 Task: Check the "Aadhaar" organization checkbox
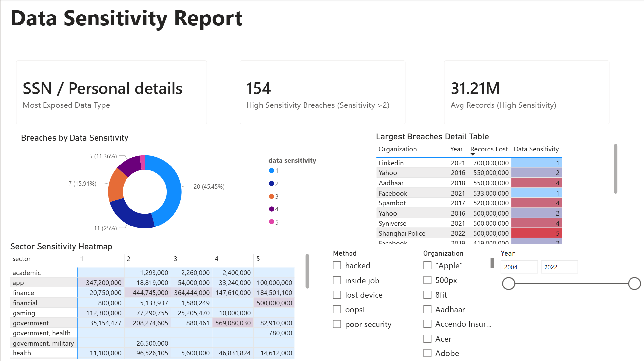click(427, 309)
